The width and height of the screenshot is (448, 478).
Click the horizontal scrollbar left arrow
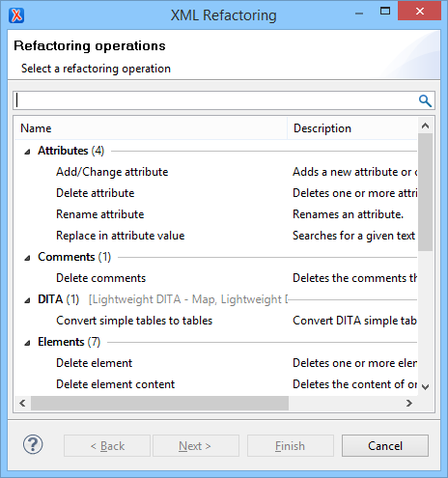22,403
